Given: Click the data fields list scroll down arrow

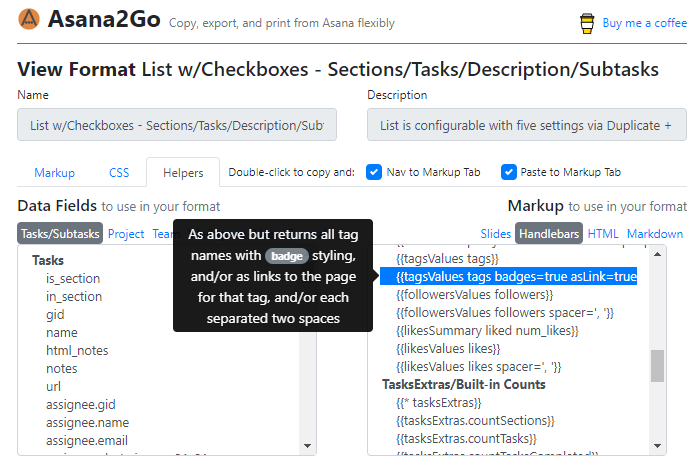Looking at the screenshot, I should (x=307, y=446).
